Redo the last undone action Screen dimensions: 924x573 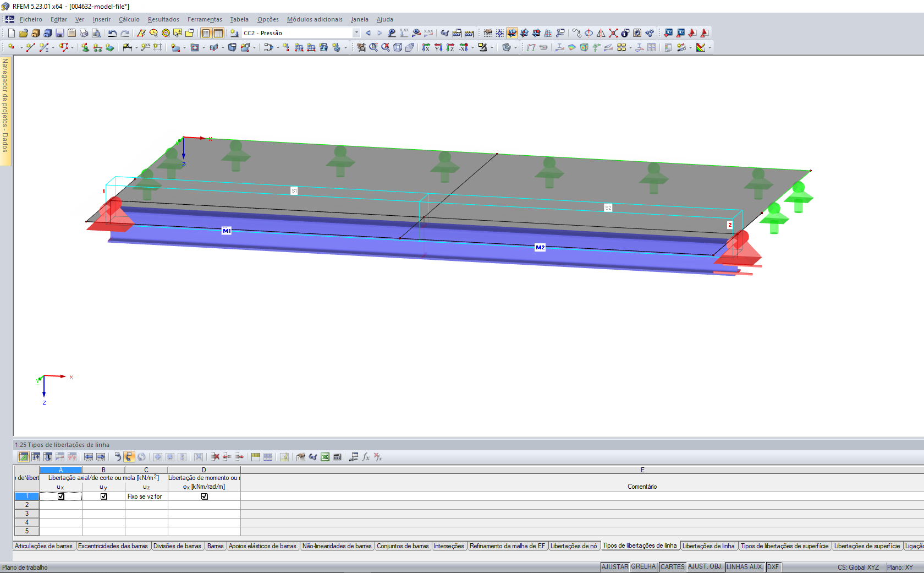(125, 33)
